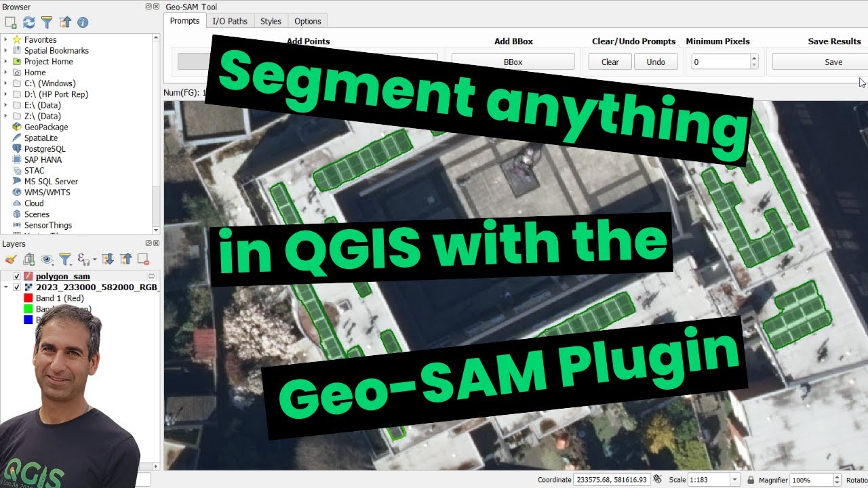
Task: Click the Undo prompts button
Action: pyautogui.click(x=656, y=62)
